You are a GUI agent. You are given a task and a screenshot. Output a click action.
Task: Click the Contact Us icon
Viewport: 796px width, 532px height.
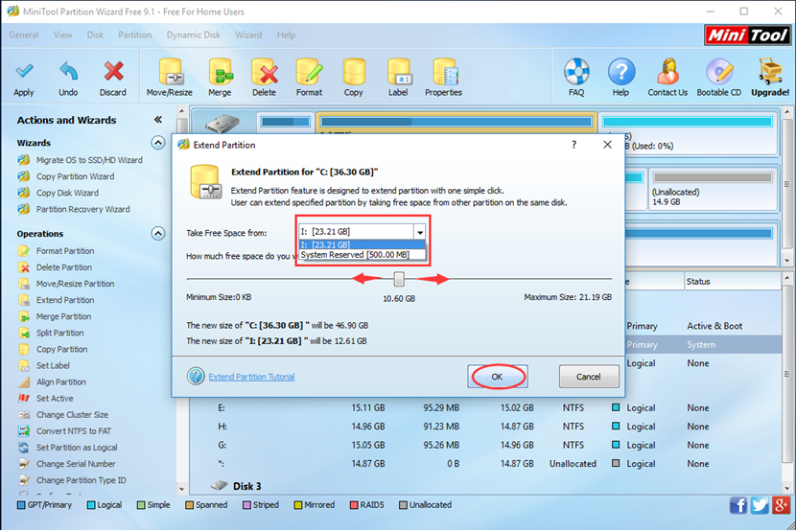coord(667,72)
